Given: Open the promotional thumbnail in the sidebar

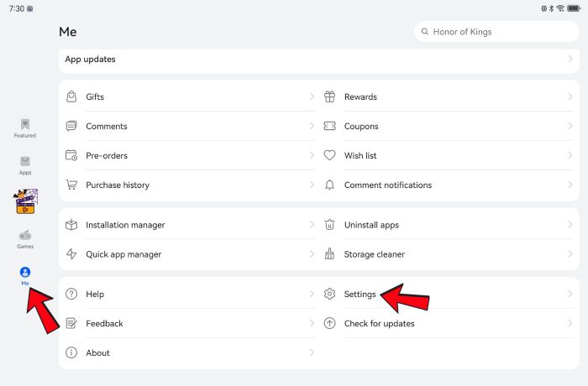Looking at the screenshot, I should coord(25,201).
